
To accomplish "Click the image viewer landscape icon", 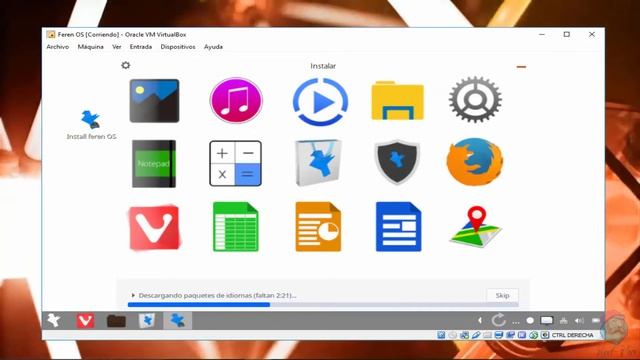I will (x=154, y=101).
